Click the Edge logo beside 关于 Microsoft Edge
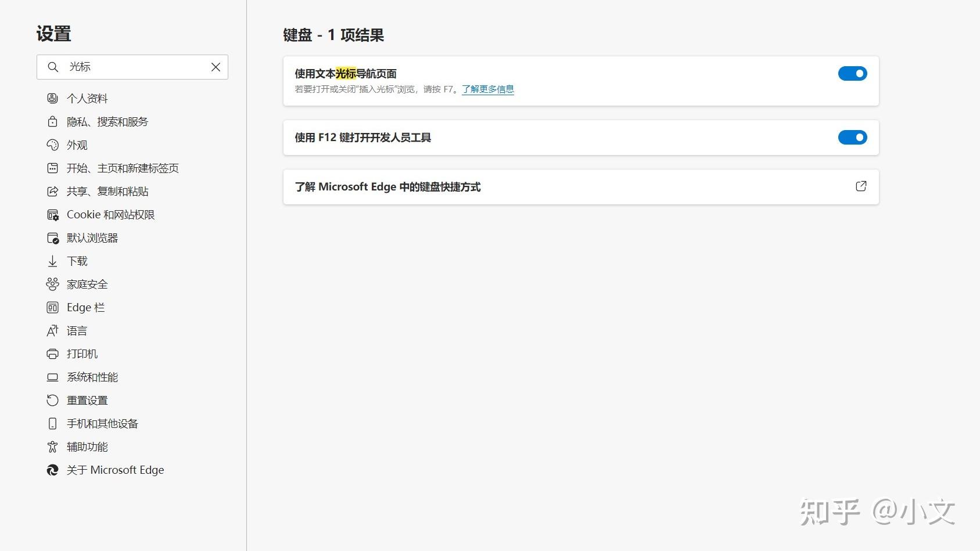 tap(52, 470)
